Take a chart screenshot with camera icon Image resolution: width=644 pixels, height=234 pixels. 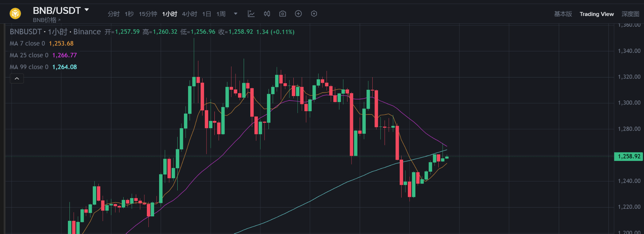click(x=282, y=14)
